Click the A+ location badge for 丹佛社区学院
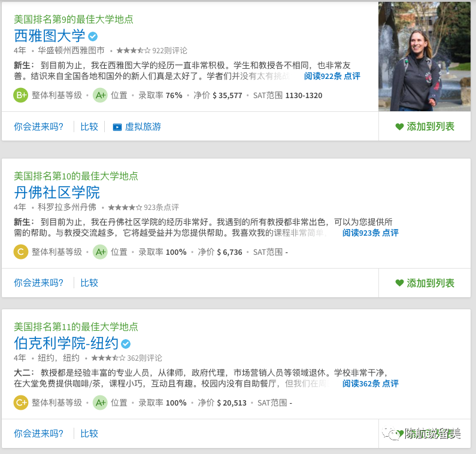Viewport: 476px width, 454px height. (100, 252)
